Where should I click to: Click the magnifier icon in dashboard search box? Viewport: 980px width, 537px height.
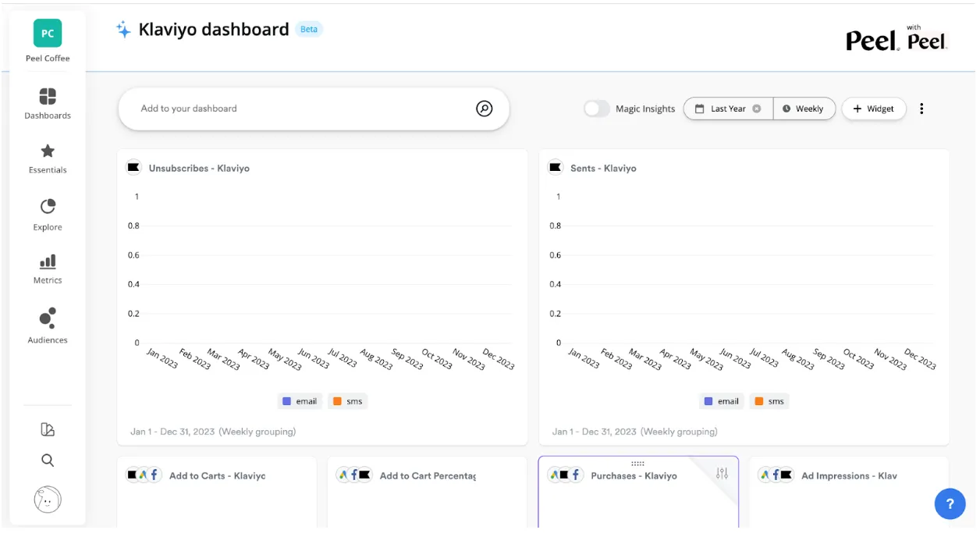click(x=485, y=108)
